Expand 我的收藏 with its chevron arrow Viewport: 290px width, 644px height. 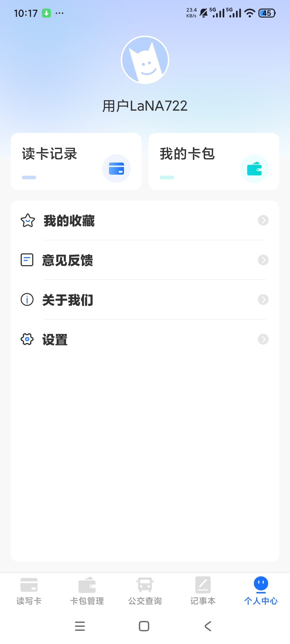263,220
